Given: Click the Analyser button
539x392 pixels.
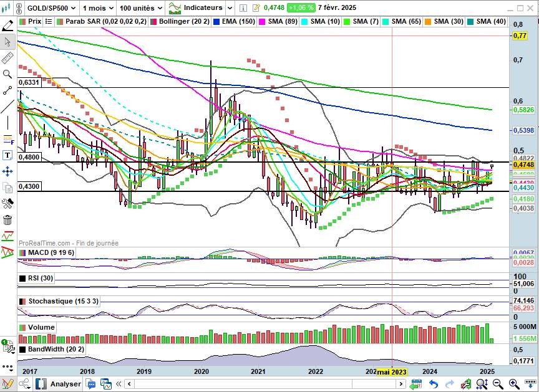Looking at the screenshot, I should tap(66, 384).
